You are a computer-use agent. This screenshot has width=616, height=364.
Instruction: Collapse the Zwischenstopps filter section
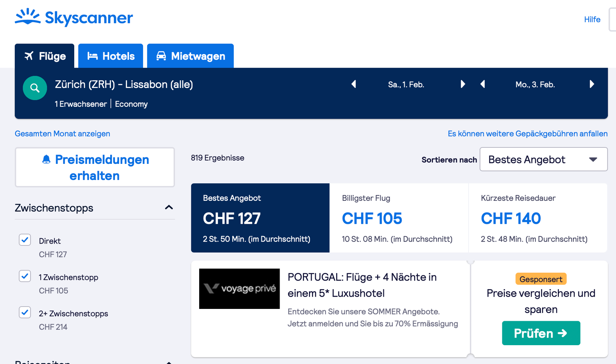coord(169,207)
